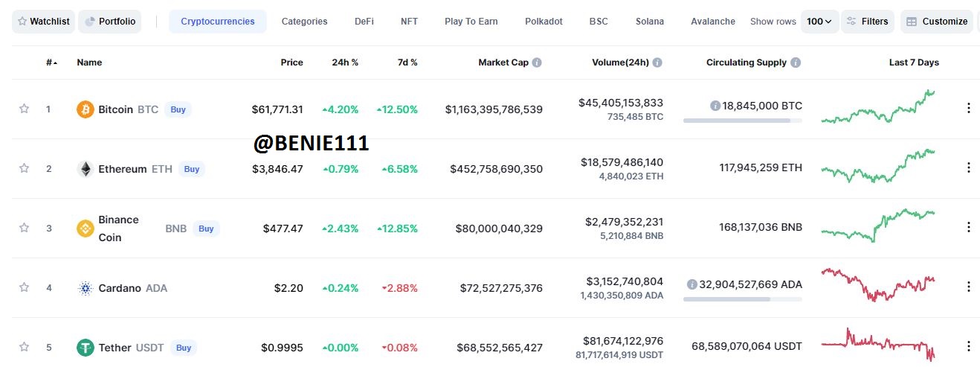
Task: Click the Volume(24h) info icon
Action: [x=657, y=63]
